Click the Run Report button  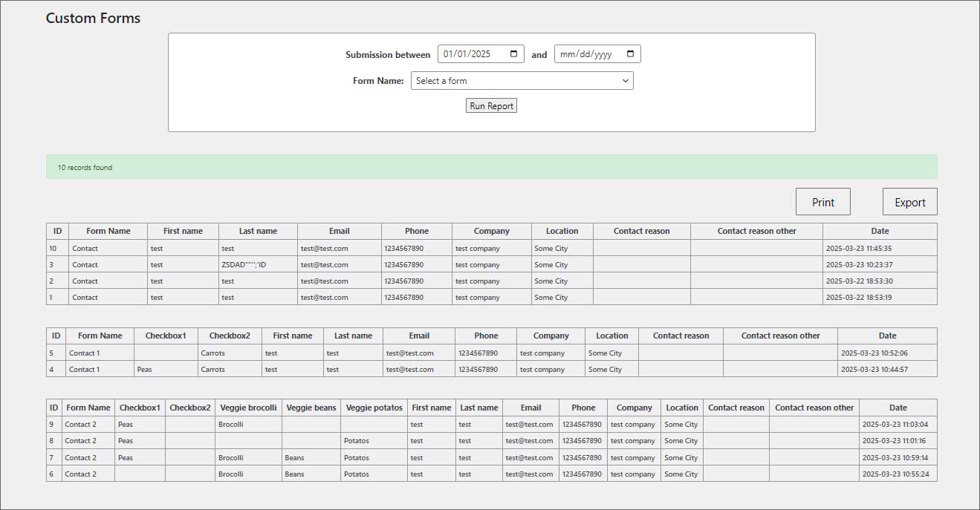[491, 106]
